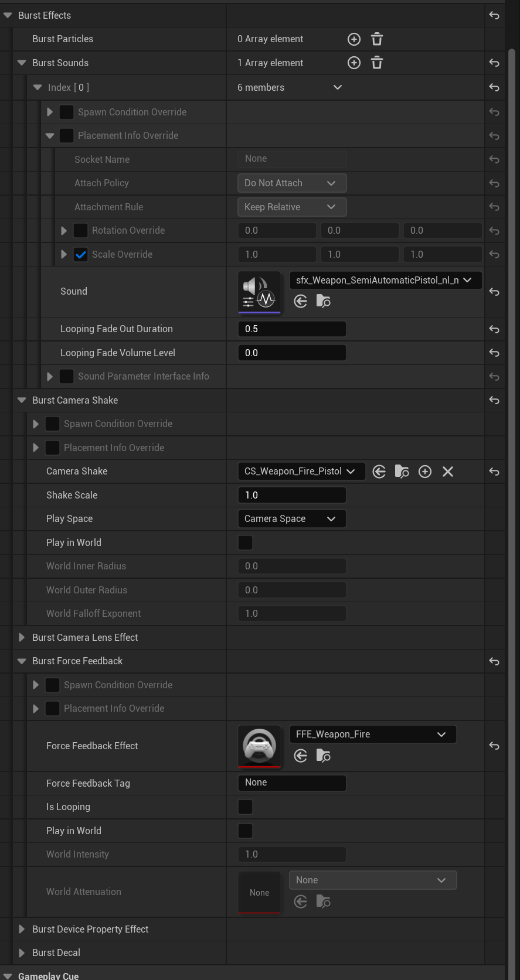
Task: Browse to FFE_Weapon_Fire in Content Browser
Action: point(324,756)
